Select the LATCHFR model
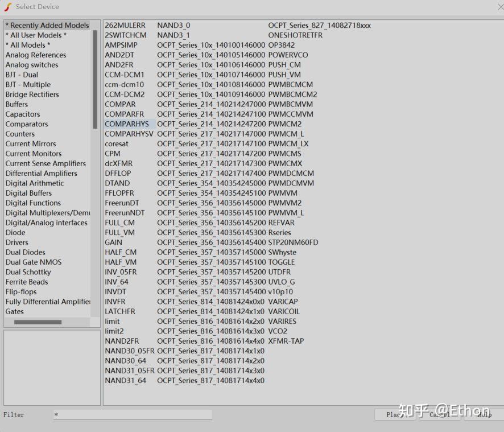 pyautogui.click(x=120, y=311)
